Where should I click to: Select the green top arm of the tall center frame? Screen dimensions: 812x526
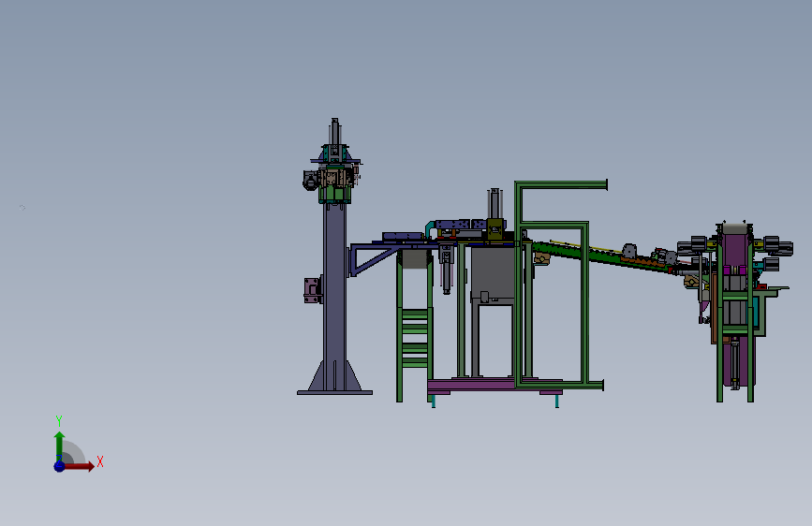(x=561, y=184)
